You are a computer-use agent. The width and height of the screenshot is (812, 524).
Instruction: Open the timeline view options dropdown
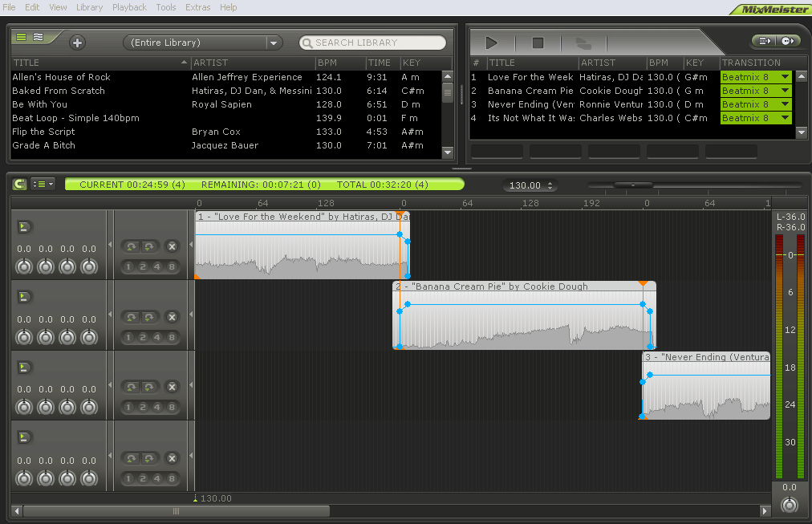43,184
